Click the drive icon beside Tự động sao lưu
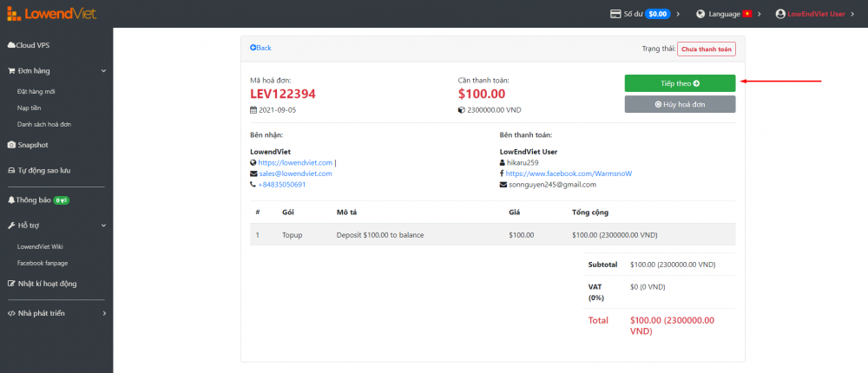This screenshot has width=868, height=373. coord(11,170)
